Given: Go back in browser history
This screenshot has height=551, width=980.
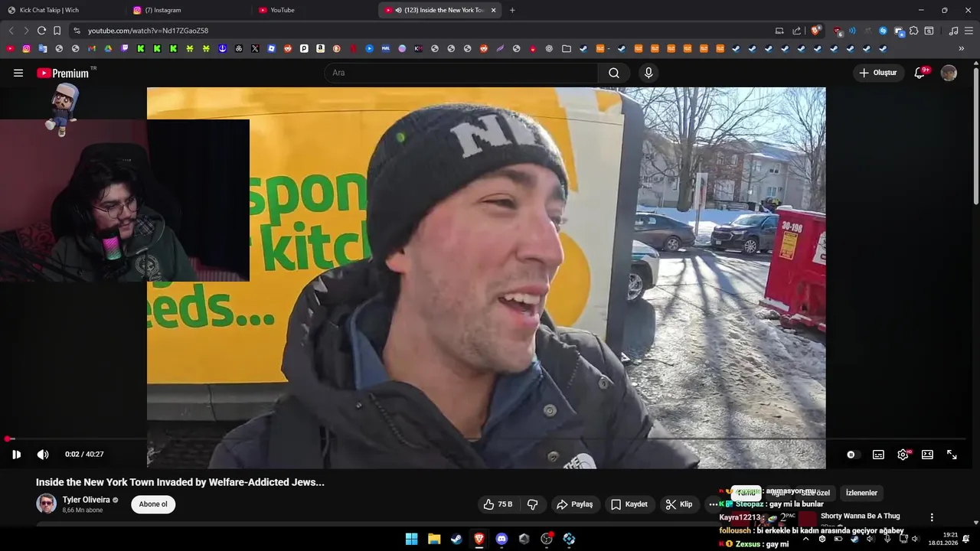Looking at the screenshot, I should click(11, 31).
